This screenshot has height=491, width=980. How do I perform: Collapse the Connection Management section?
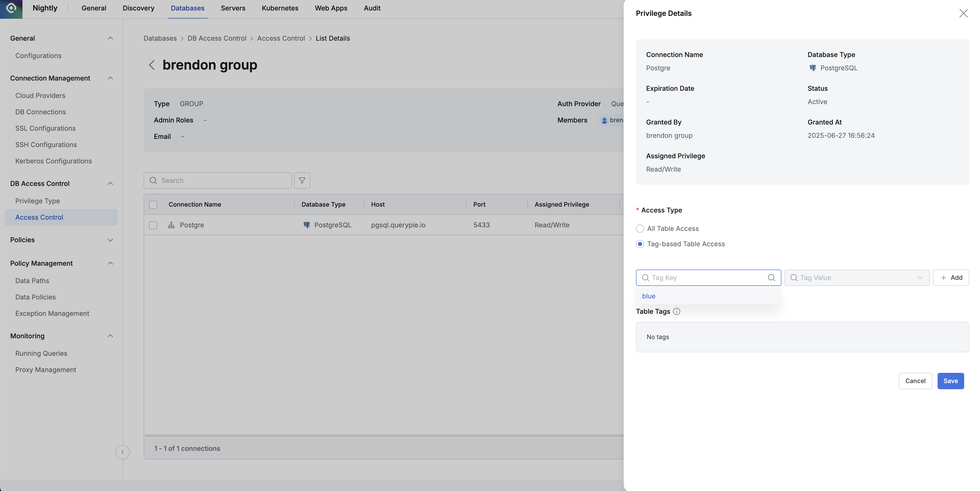61,78
